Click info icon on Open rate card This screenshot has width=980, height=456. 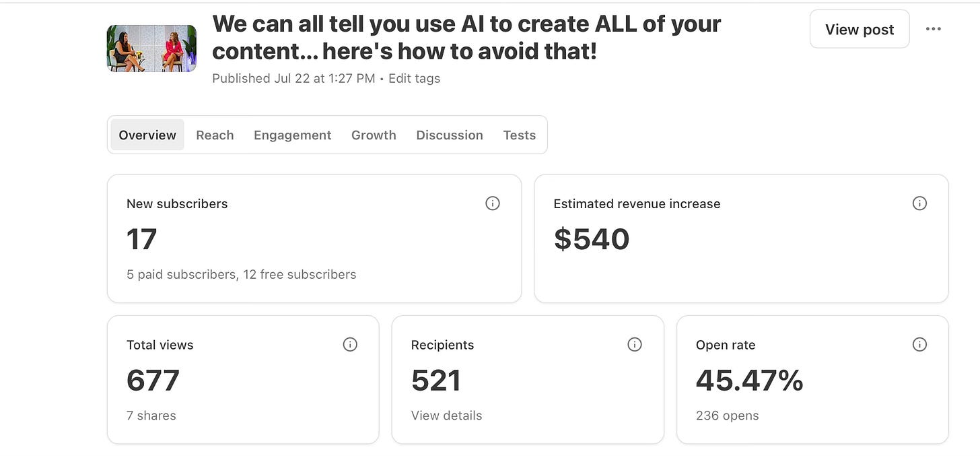tap(919, 344)
